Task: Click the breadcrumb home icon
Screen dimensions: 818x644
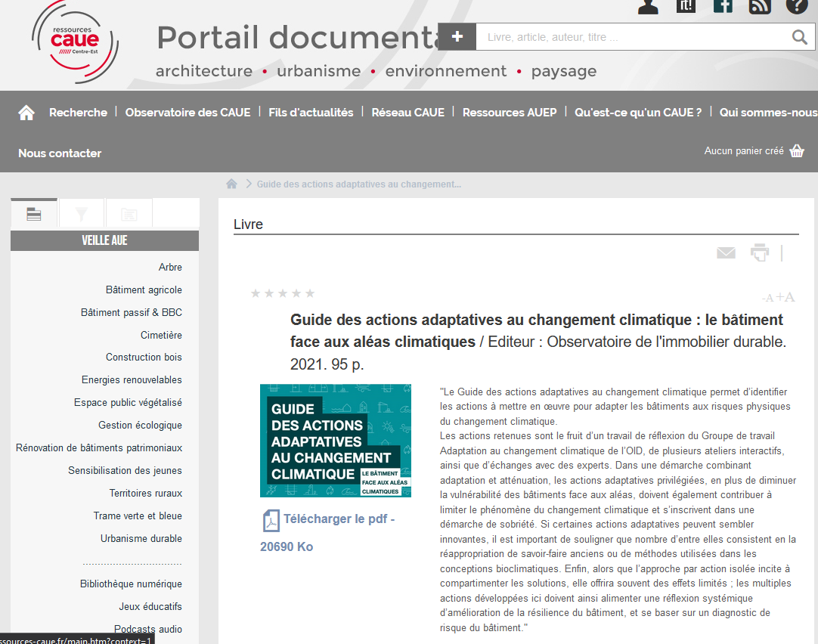Action: (x=231, y=184)
